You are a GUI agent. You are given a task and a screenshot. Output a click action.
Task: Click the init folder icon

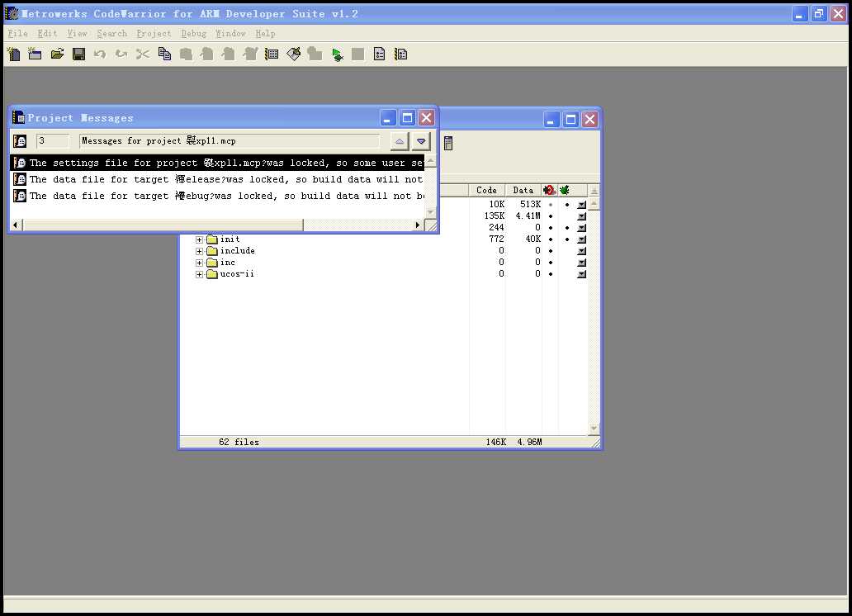[x=212, y=239]
